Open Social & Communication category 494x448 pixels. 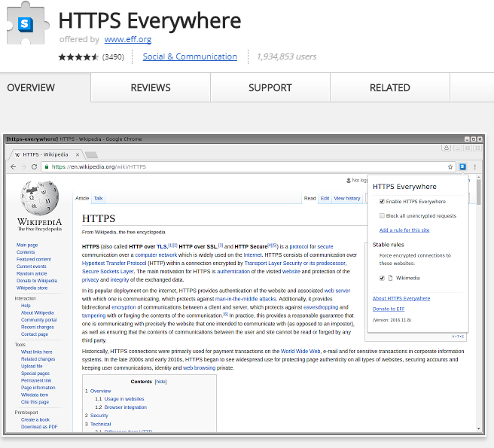pos(190,56)
